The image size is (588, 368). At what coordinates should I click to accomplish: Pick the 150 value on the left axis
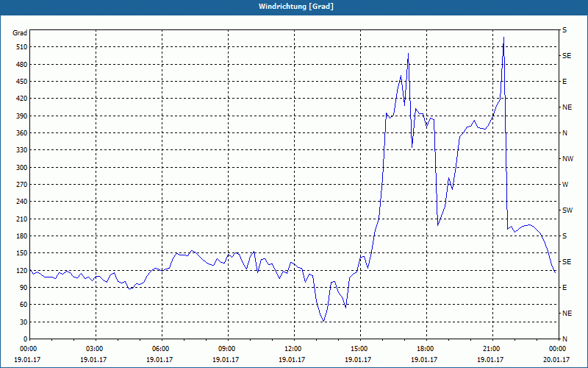coord(22,253)
